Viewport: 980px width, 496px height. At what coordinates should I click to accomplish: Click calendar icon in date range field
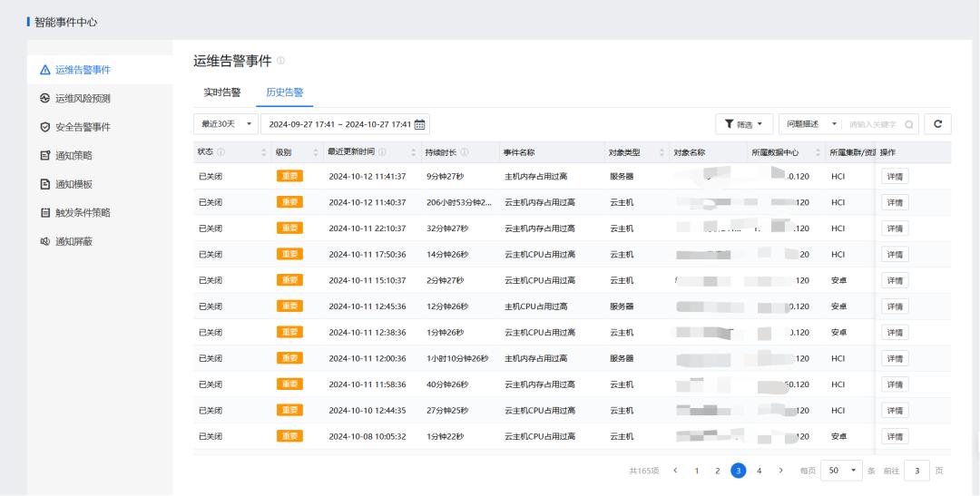point(420,124)
